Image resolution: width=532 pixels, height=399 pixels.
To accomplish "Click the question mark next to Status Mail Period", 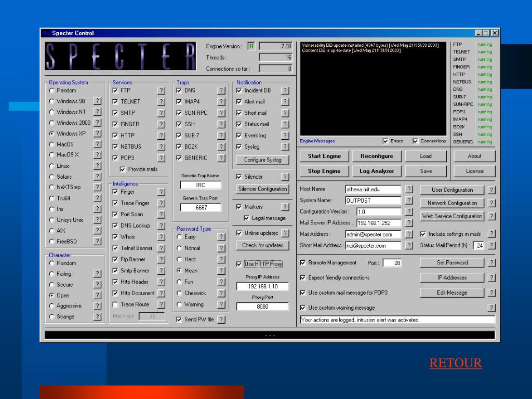I will click(491, 245).
